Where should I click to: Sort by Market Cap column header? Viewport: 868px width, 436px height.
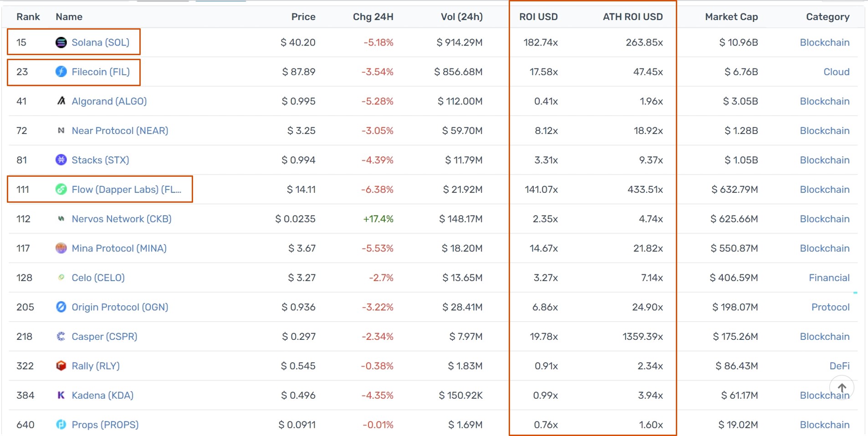coord(731,17)
